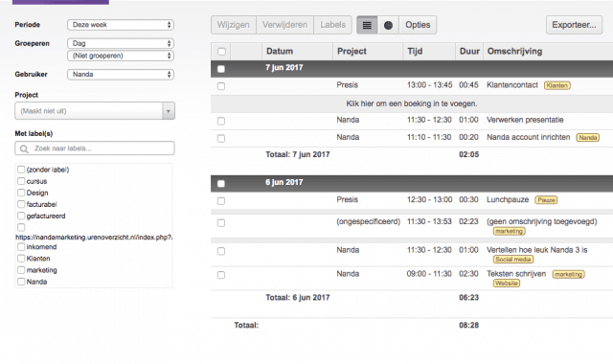Screen dimensions: 613x364
Task: Click Presis project in Lunchpauze row
Action: click(x=347, y=199)
